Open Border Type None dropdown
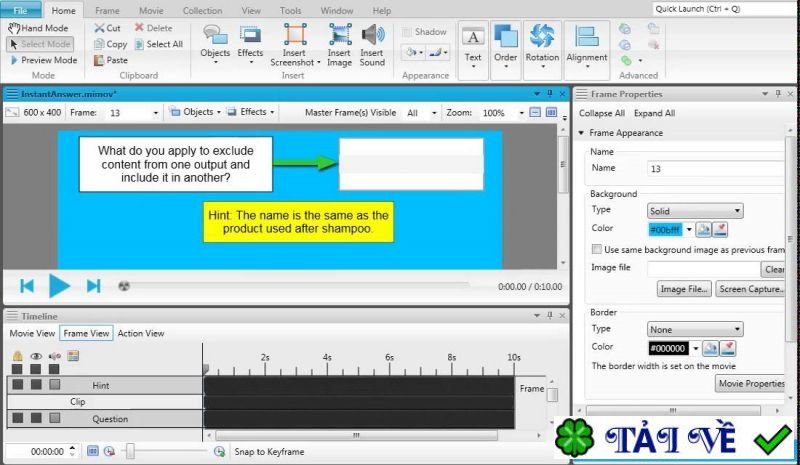800x465 pixels. pos(695,329)
